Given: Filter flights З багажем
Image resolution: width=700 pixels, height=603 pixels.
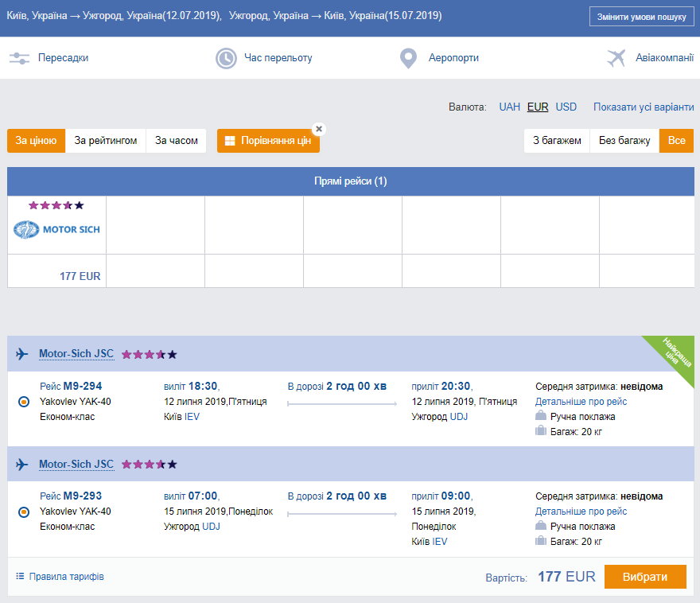Looking at the screenshot, I should click(557, 141).
